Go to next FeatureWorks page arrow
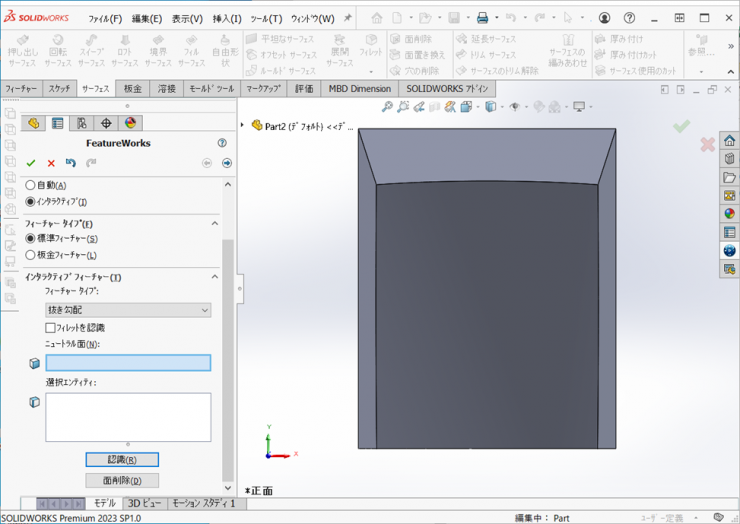The height and width of the screenshot is (524, 740). pyautogui.click(x=227, y=163)
